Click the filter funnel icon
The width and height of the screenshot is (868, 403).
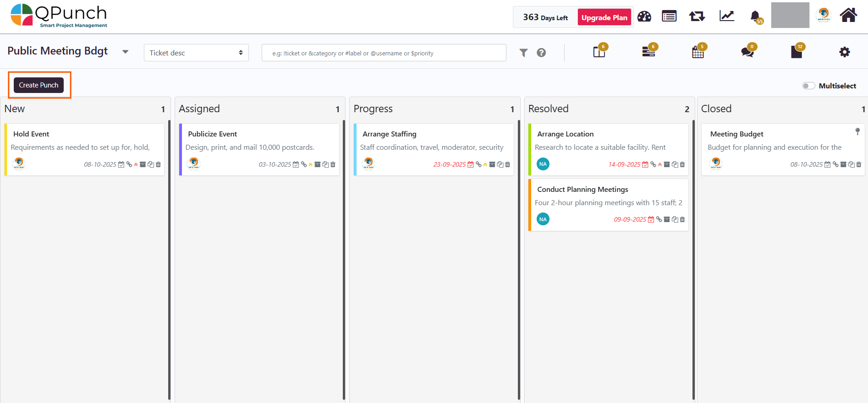[523, 53]
